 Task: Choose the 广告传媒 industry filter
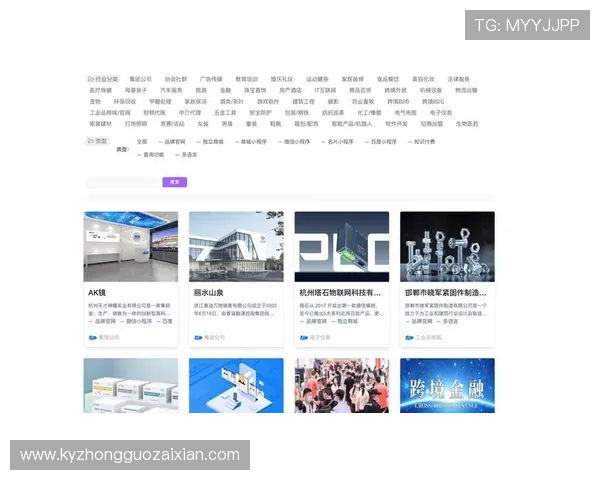(x=211, y=79)
